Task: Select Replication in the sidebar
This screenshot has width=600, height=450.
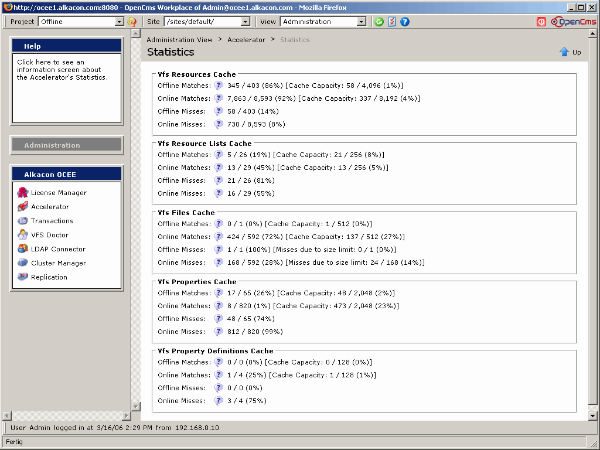Action: click(49, 277)
